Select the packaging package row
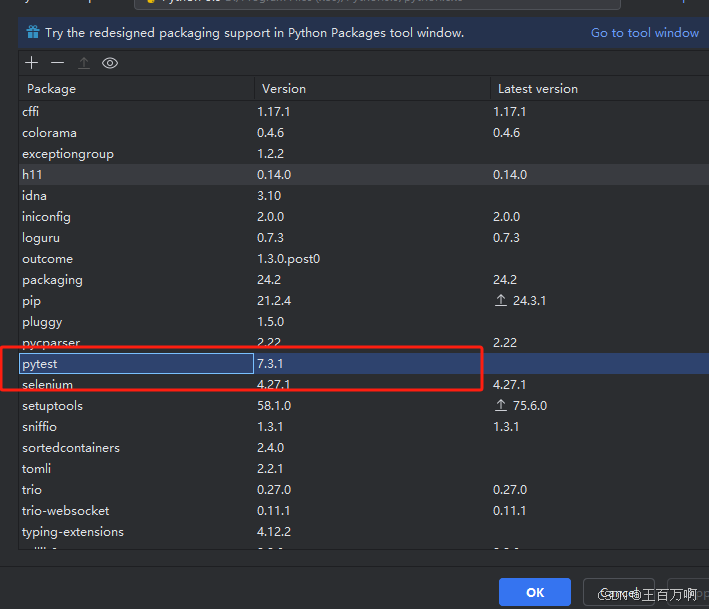The image size is (709, 609). coord(364,280)
